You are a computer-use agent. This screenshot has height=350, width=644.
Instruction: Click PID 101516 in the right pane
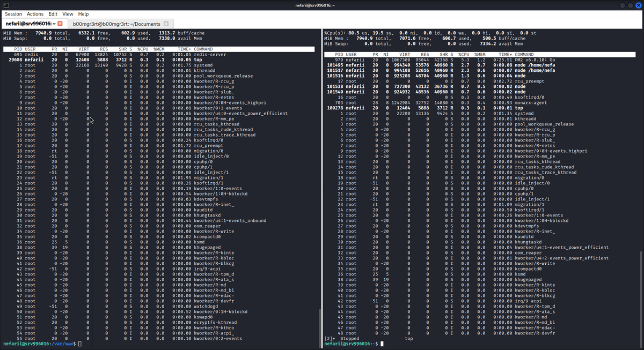(334, 76)
